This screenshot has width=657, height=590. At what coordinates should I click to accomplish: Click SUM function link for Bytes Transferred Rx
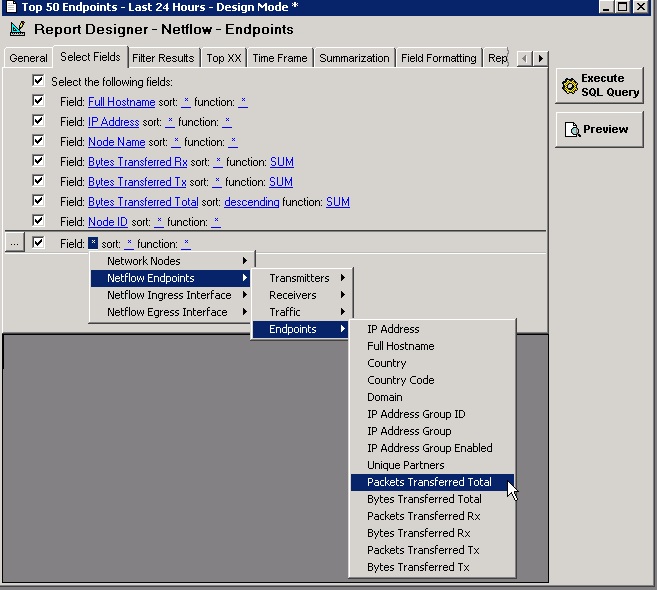click(x=282, y=162)
